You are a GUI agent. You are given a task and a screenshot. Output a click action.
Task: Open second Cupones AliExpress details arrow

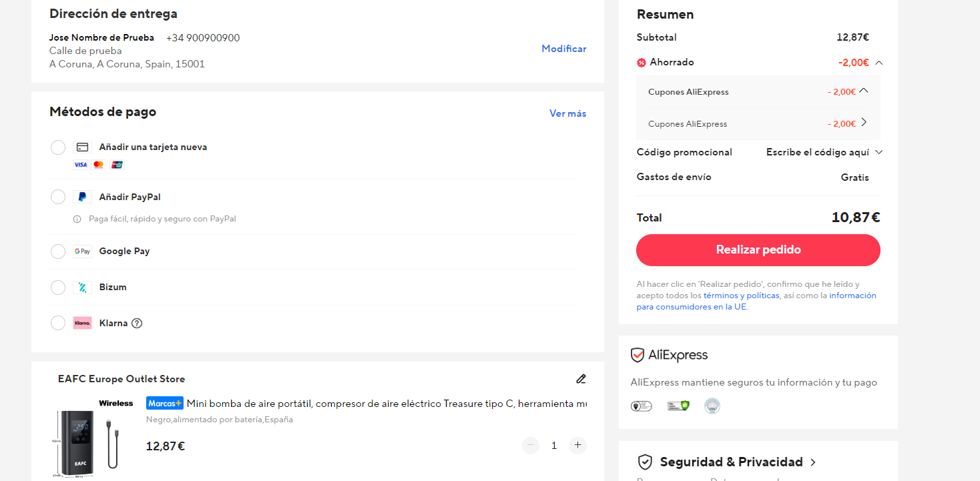coord(864,122)
